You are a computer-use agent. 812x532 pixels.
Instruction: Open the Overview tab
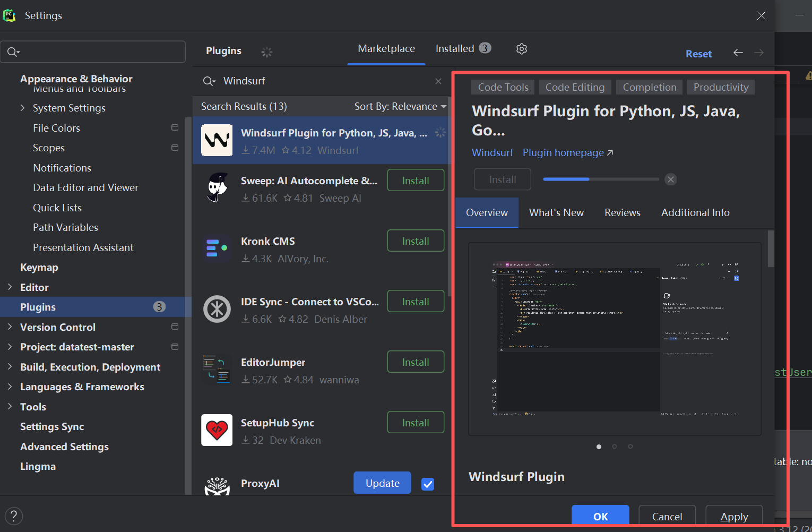pos(487,213)
